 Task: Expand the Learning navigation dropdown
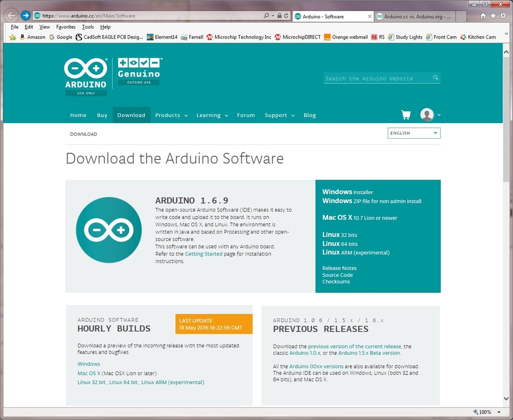212,115
